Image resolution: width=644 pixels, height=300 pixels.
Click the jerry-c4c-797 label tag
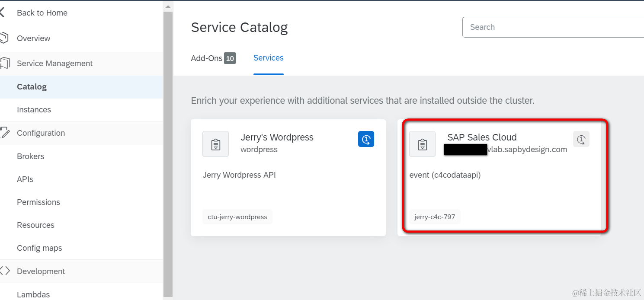(435, 217)
